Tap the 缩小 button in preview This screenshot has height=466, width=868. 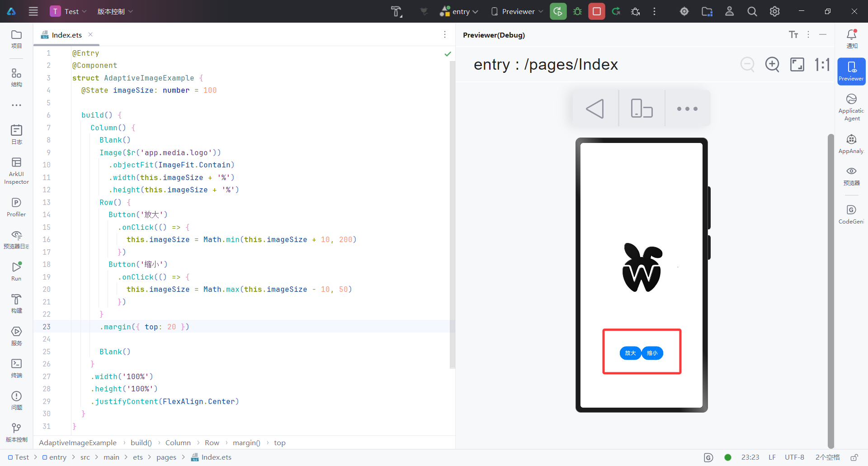click(x=652, y=353)
